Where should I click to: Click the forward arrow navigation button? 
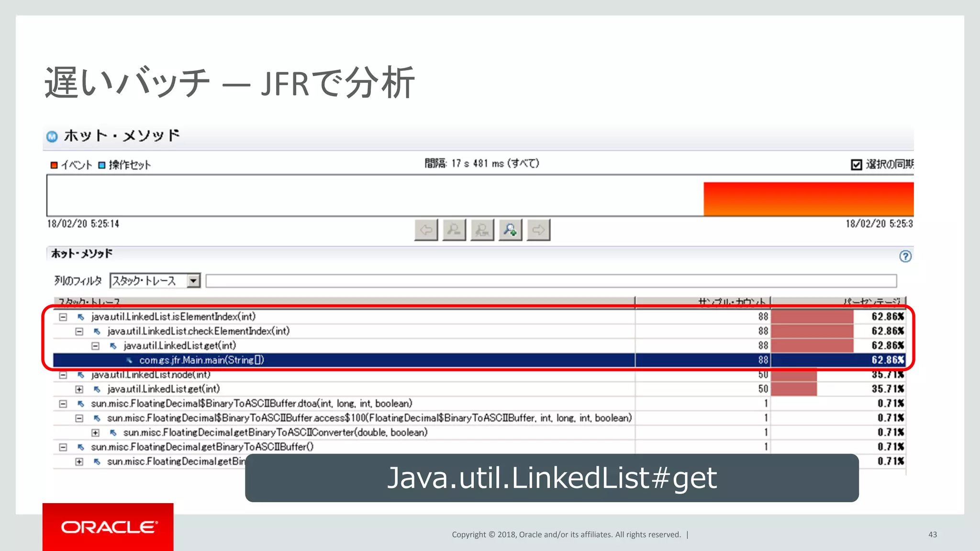tap(539, 230)
